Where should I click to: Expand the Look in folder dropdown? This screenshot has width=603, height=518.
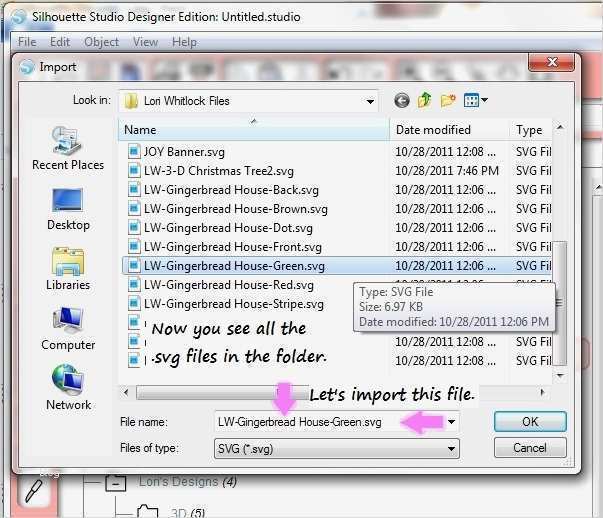370,102
